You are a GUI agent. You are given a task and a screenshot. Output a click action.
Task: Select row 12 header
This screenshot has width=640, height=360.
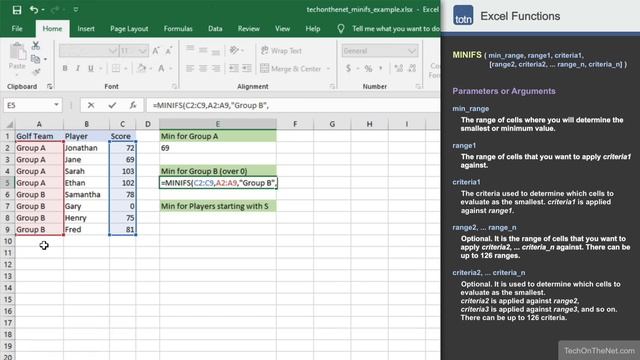click(8, 264)
